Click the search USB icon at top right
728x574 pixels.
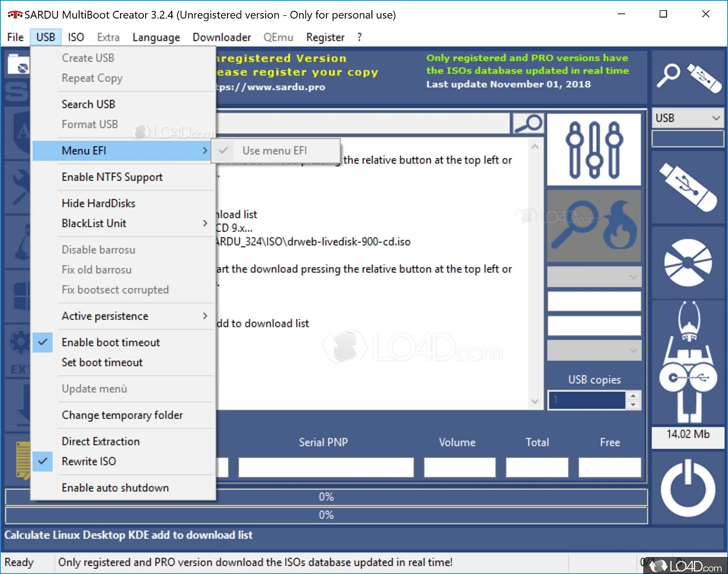click(x=688, y=77)
